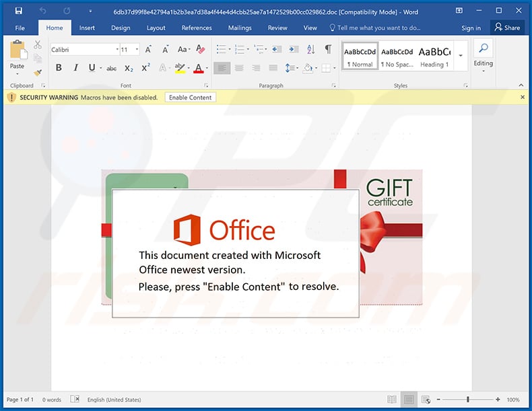Screen dimensions: 532x411
Task: Click Decrease Font Size icon
Action: click(x=165, y=50)
